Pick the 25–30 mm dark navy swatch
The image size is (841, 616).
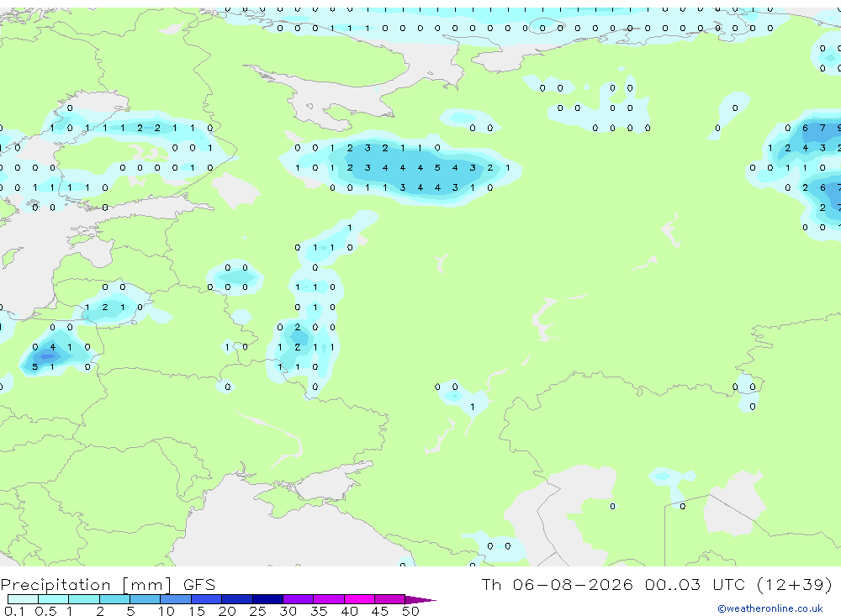point(267,599)
